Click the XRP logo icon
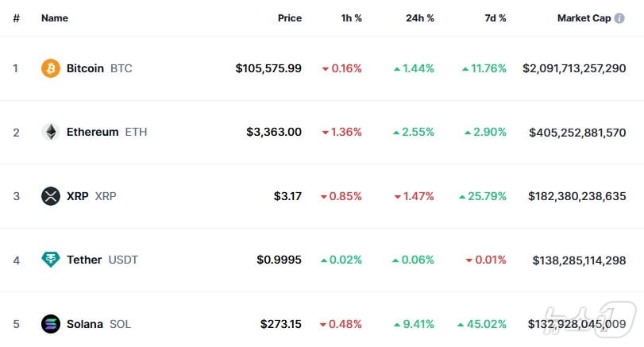The image size is (644, 347). [51, 196]
